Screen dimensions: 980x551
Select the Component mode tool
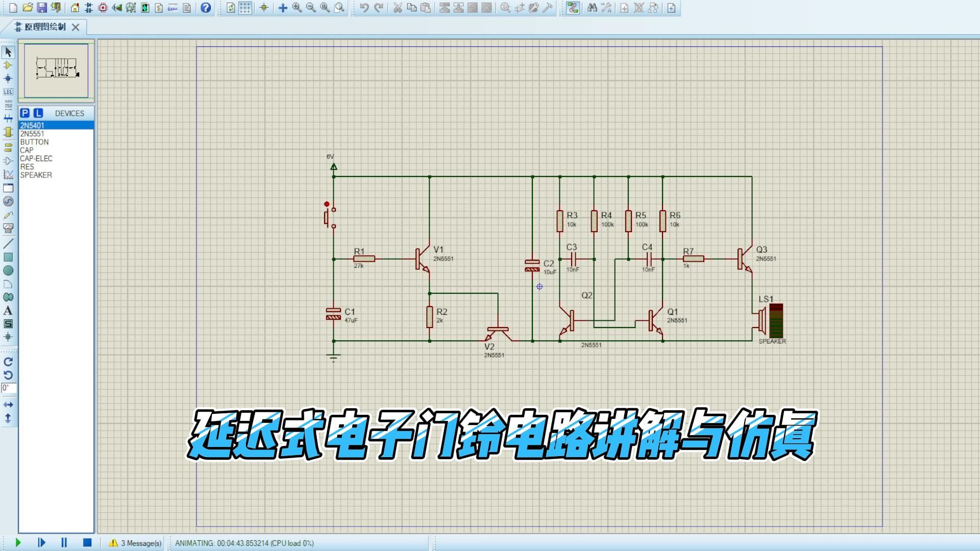[x=8, y=65]
